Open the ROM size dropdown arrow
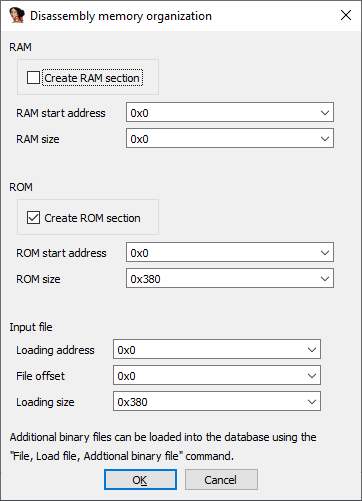The height and width of the screenshot is (501, 362). (325, 279)
